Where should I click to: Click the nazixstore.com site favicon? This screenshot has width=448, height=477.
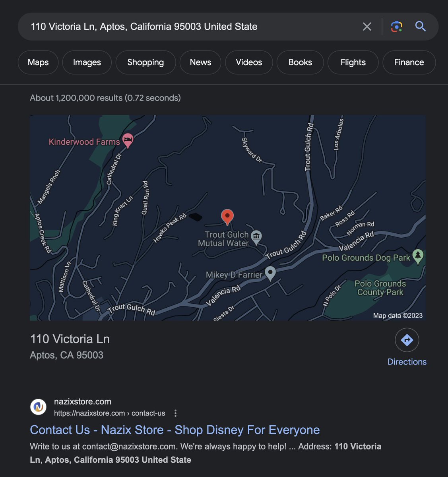point(39,407)
